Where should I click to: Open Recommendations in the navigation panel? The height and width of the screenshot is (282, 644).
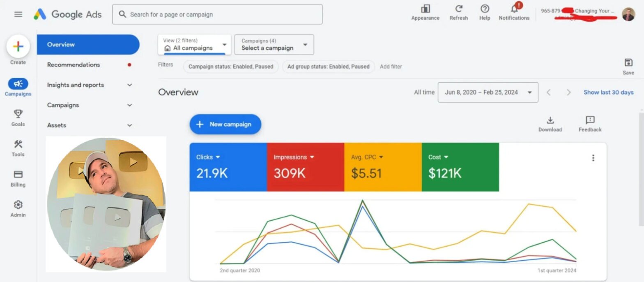click(74, 65)
